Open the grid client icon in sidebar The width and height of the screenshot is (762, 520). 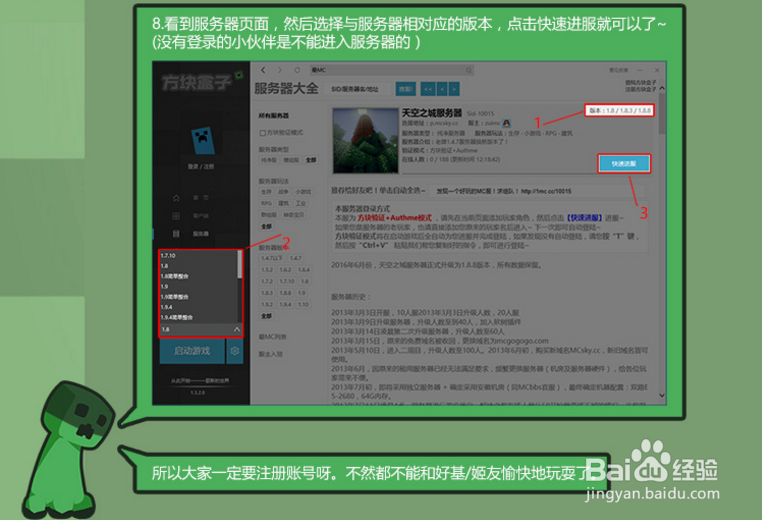[x=176, y=216]
